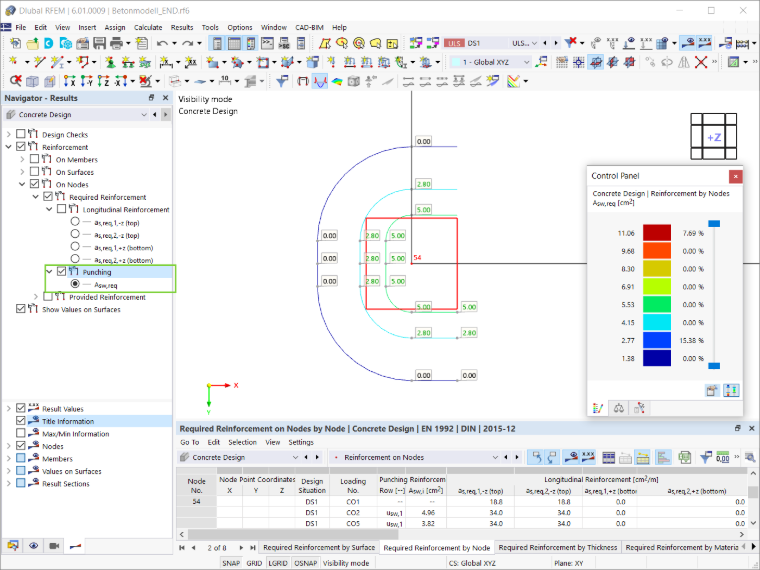Screen dimensions: 760x570
Task: Expand the Provided Reinforcement tree node
Action: (x=36, y=297)
